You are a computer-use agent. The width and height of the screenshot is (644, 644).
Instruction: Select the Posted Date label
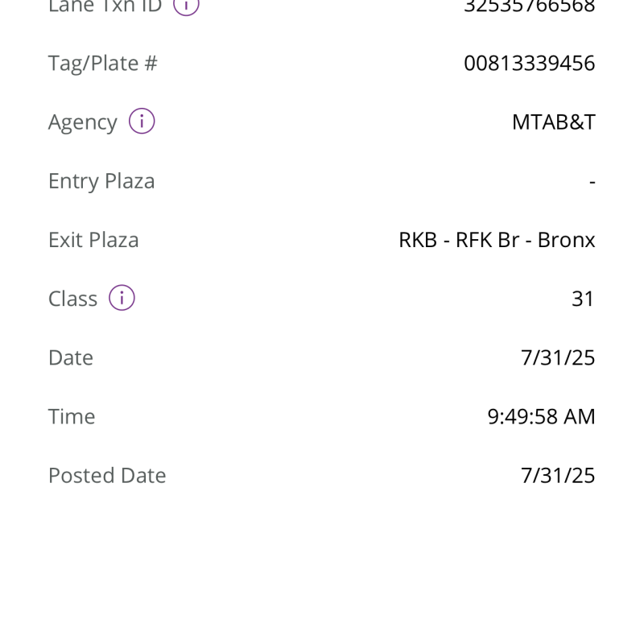(x=107, y=475)
